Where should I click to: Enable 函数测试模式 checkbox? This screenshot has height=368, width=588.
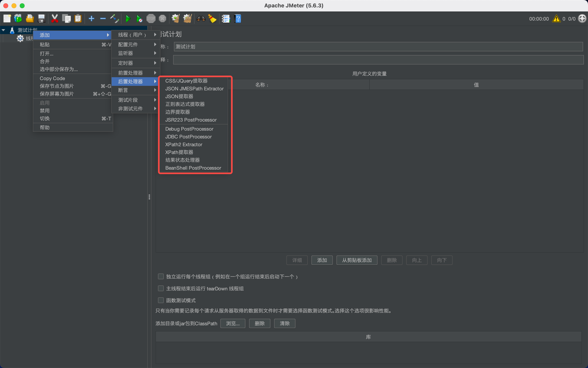[x=161, y=300]
